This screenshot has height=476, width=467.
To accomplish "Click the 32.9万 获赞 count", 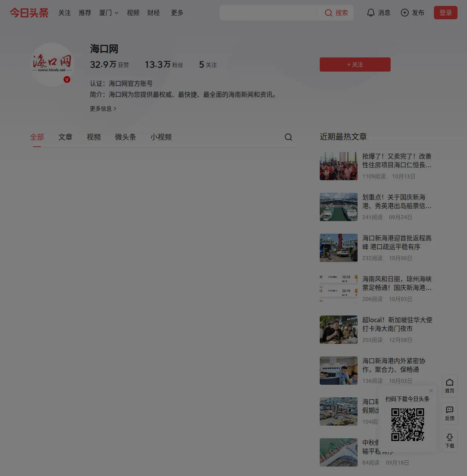I will click(x=109, y=65).
